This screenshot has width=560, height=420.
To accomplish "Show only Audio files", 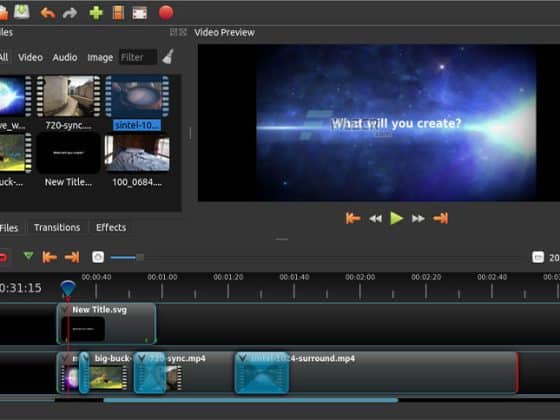I will tap(65, 57).
